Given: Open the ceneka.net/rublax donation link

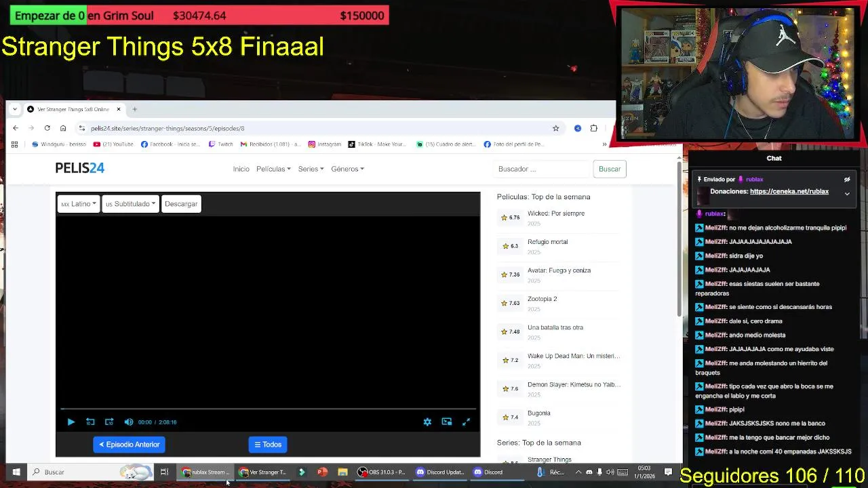Looking at the screenshot, I should (x=789, y=192).
